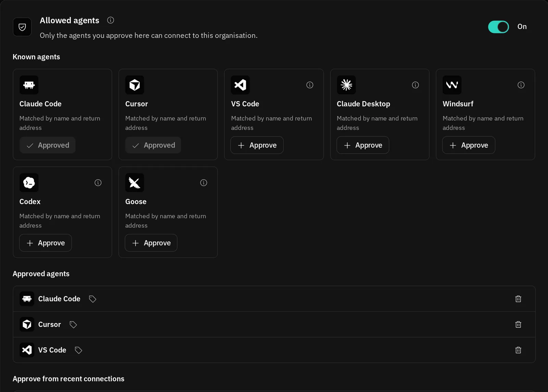Turn off the Allowed agents toggle
Viewport: 548px width, 392px height.
point(498,27)
